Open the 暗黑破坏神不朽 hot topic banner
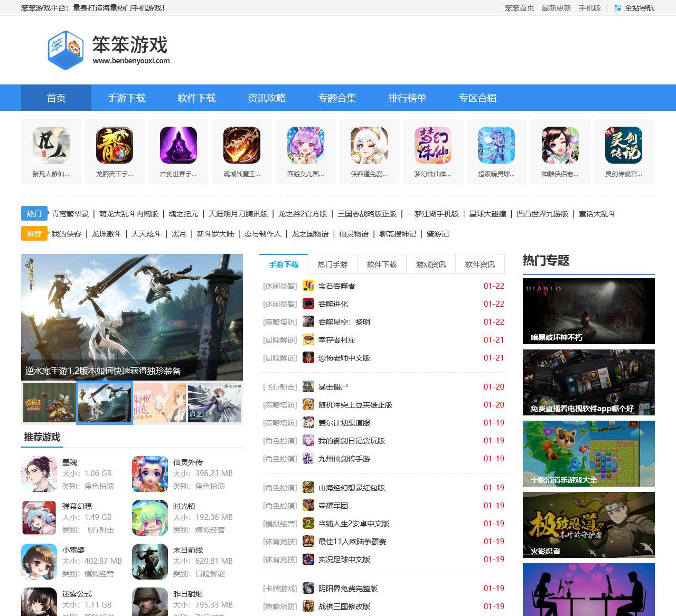This screenshot has height=616, width=676. point(588,311)
